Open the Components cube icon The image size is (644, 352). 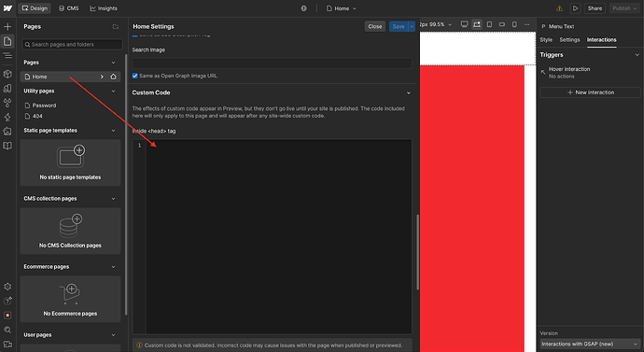7,74
